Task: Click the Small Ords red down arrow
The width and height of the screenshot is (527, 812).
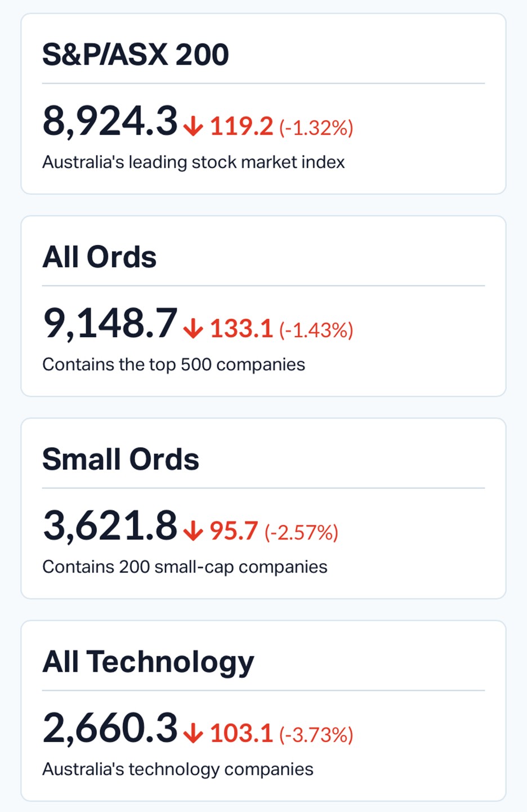Action: (193, 531)
